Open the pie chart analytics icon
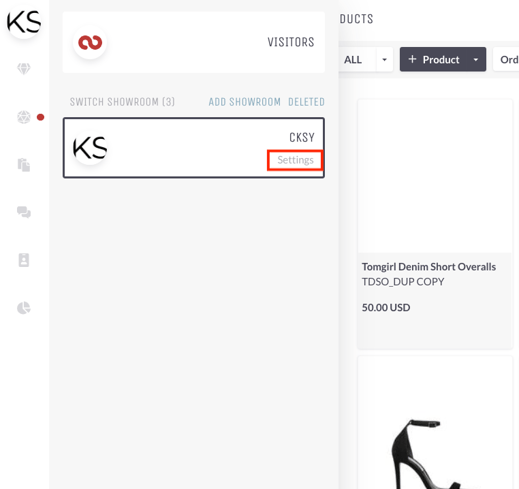The width and height of the screenshot is (519, 489). (x=24, y=308)
